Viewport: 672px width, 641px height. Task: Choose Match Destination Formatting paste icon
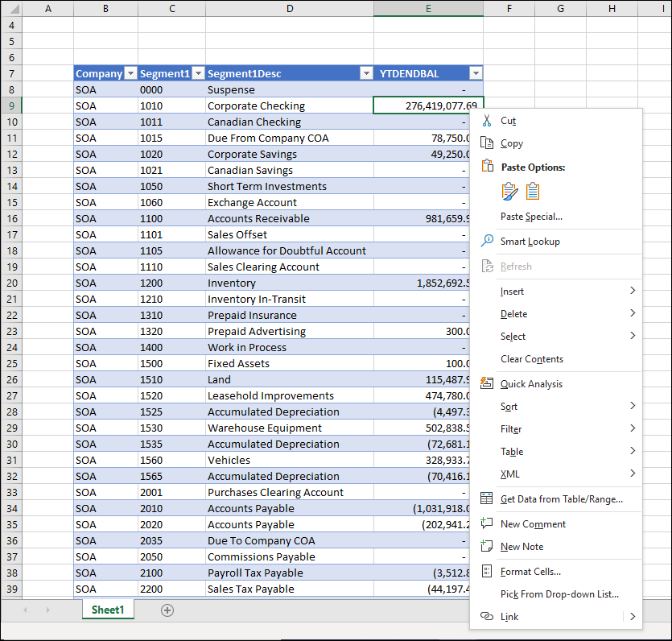(533, 191)
